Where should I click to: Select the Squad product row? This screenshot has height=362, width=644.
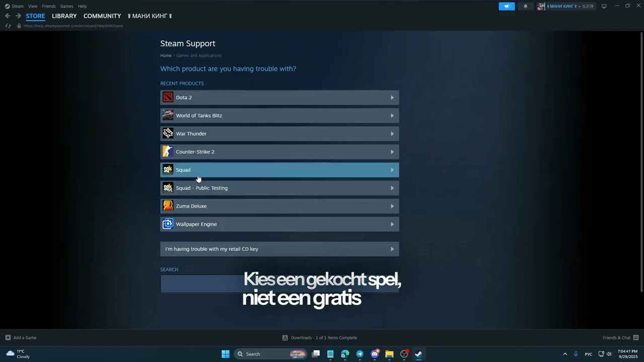tap(279, 170)
